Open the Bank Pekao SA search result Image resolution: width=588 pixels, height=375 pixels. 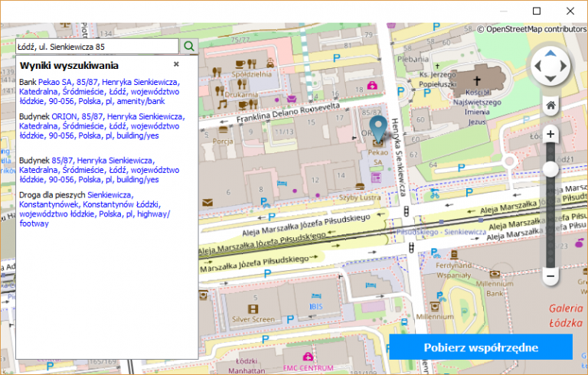pos(99,91)
